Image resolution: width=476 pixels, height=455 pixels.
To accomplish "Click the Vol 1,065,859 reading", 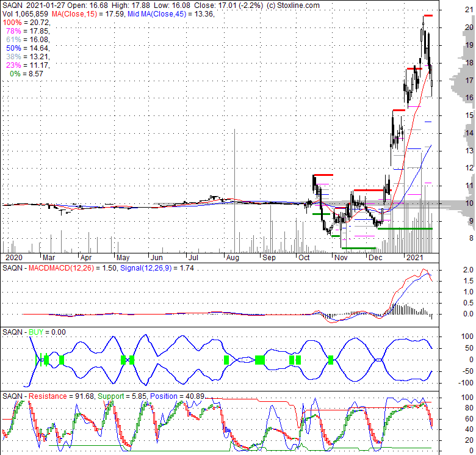I will tap(25, 14).
